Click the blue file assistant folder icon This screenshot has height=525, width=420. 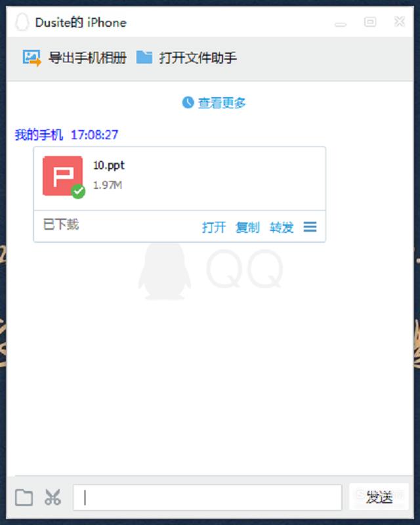click(144, 57)
